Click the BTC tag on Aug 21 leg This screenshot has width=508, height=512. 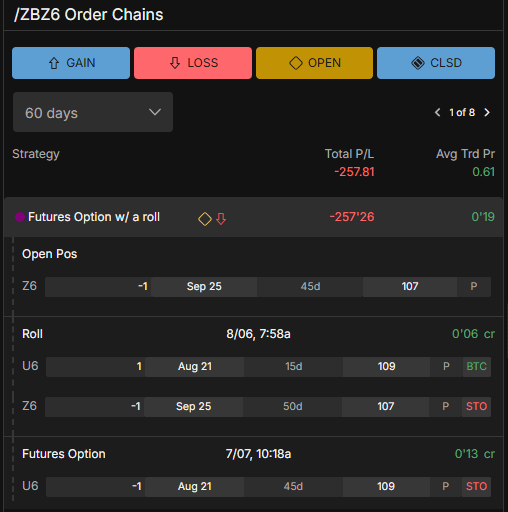(476, 367)
